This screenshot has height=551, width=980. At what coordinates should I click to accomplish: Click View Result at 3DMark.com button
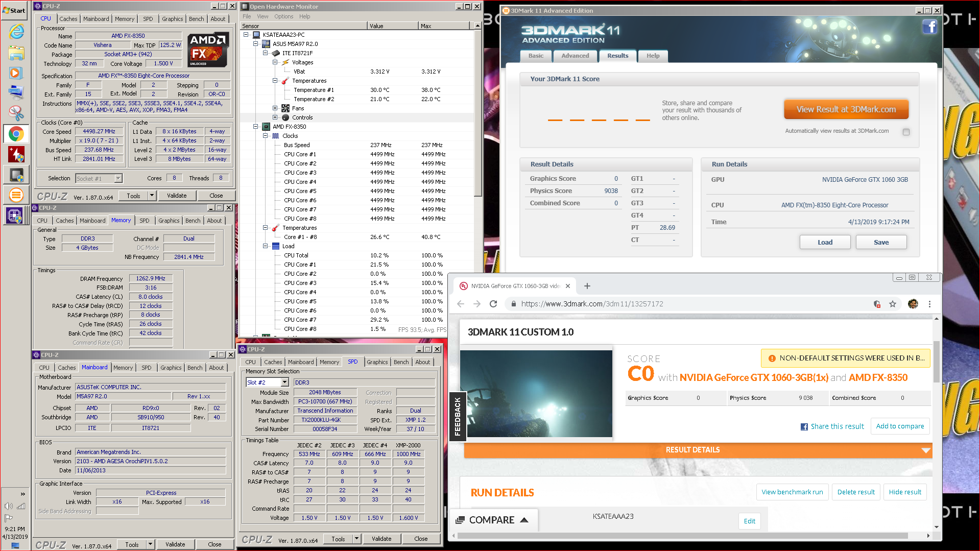[846, 109]
